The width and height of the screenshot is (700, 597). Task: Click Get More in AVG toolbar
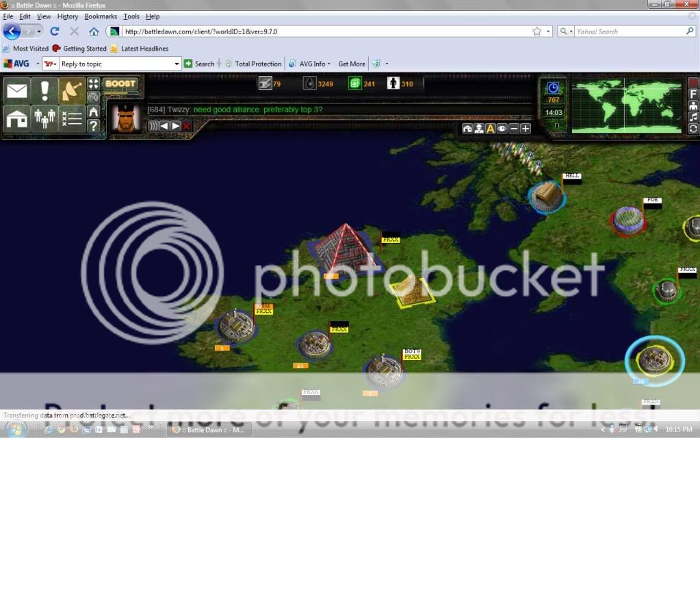coord(352,64)
